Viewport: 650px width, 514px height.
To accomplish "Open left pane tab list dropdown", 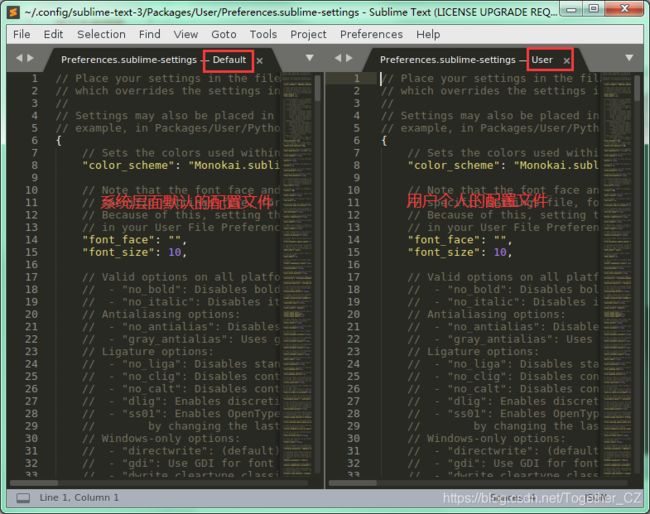I will (x=309, y=58).
